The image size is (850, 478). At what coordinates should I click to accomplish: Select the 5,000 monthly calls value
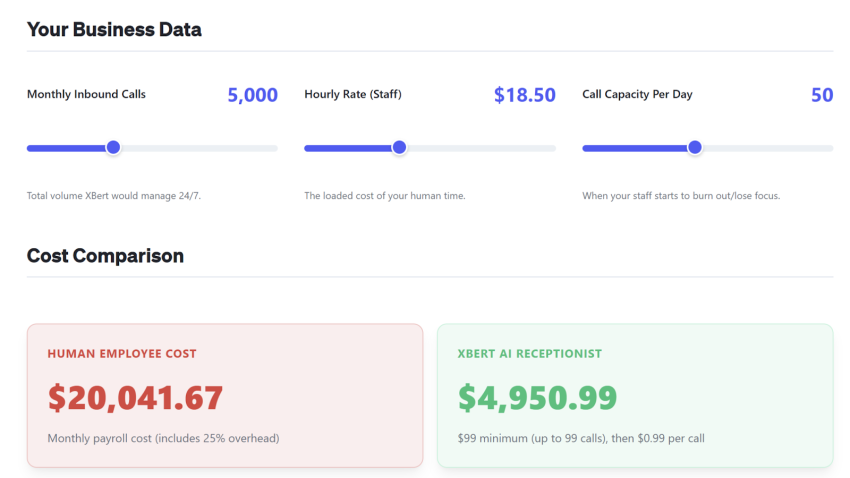point(252,95)
